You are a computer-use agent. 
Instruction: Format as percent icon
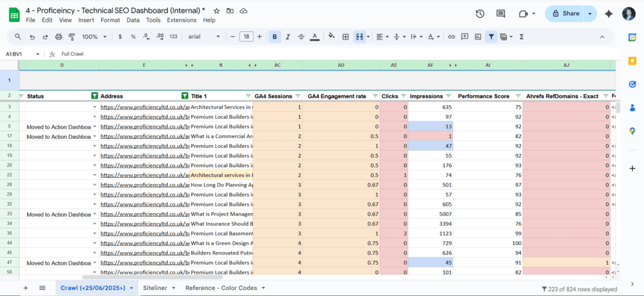133,37
